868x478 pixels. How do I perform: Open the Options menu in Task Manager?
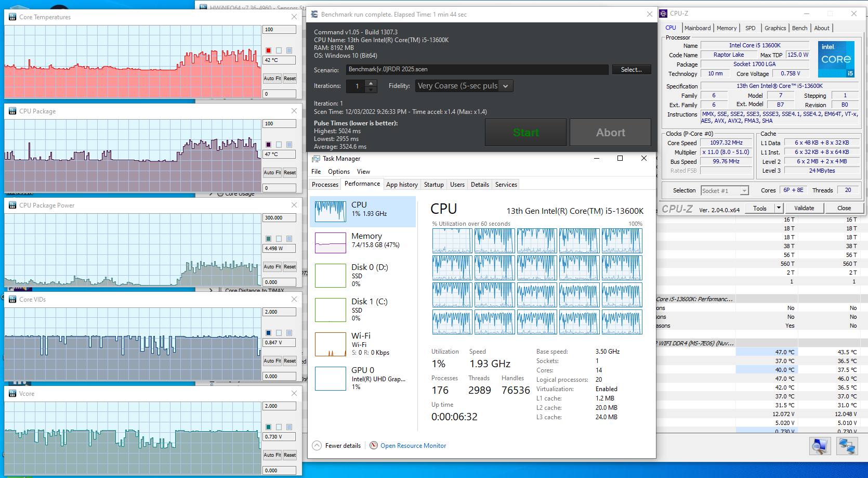(339, 172)
